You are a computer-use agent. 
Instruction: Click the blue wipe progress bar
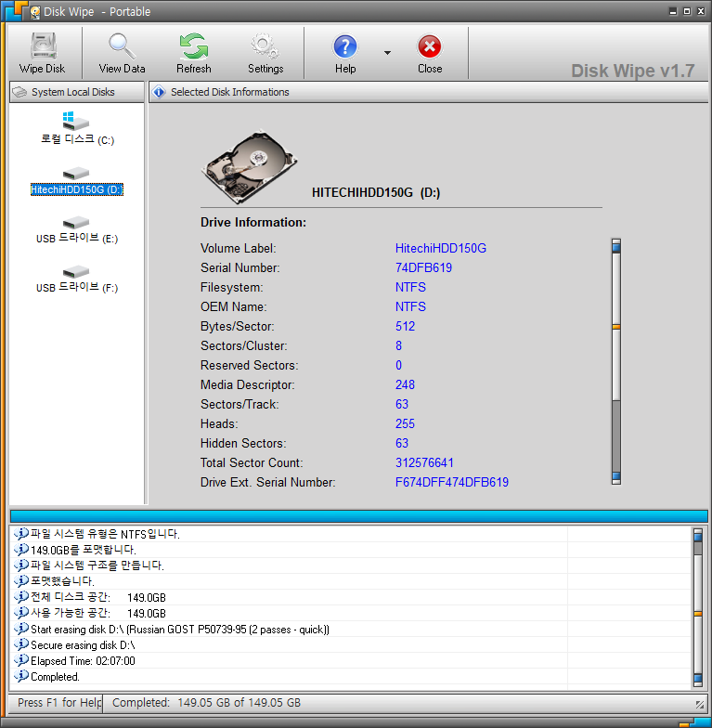tap(357, 515)
